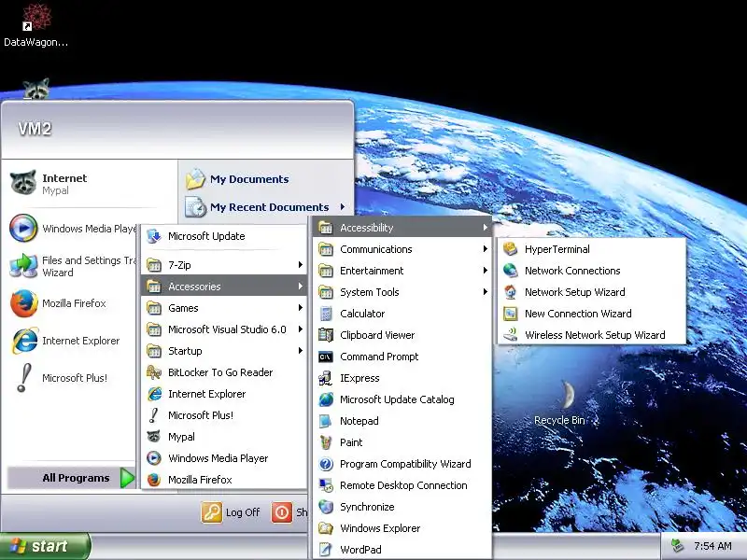Open My Recent Documents submenu
The width and height of the screenshot is (747, 560).
(x=265, y=207)
